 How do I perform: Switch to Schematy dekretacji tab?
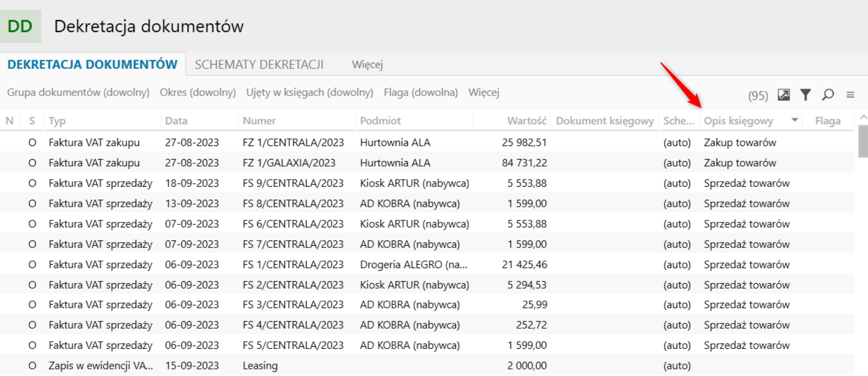click(259, 65)
